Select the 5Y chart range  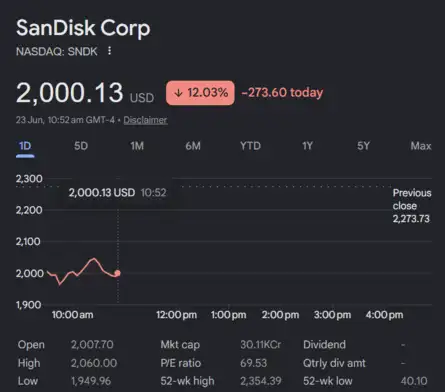(363, 146)
